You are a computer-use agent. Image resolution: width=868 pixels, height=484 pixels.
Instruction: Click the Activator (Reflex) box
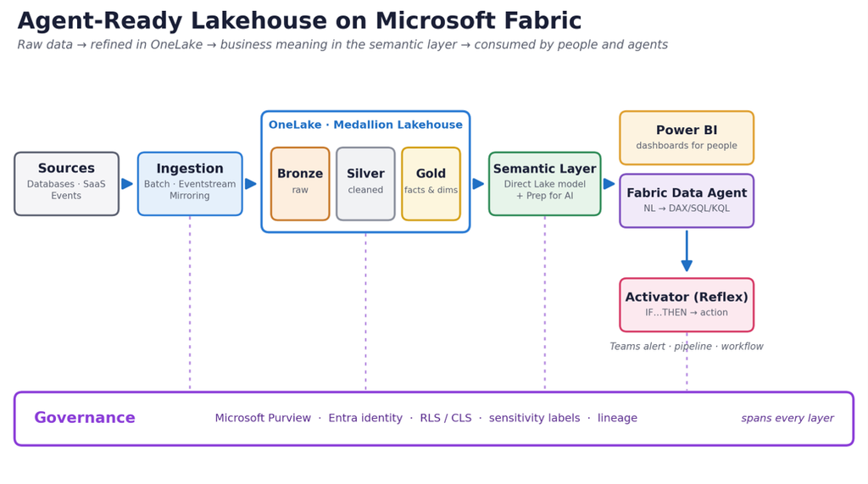coord(687,305)
